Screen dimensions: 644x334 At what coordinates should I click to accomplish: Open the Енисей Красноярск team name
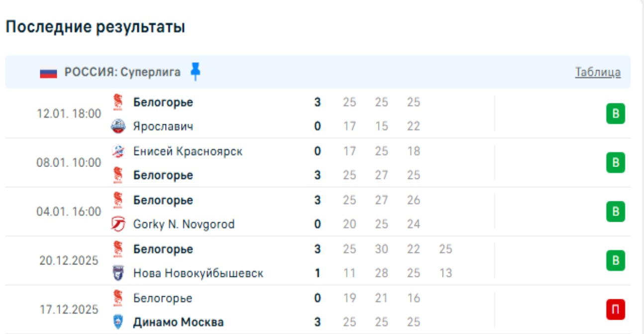click(x=187, y=151)
